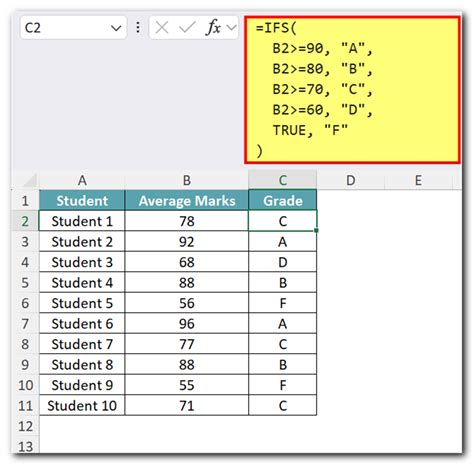Select cell containing 'Student 6'
The image size is (474, 465).
pyautogui.click(x=82, y=324)
